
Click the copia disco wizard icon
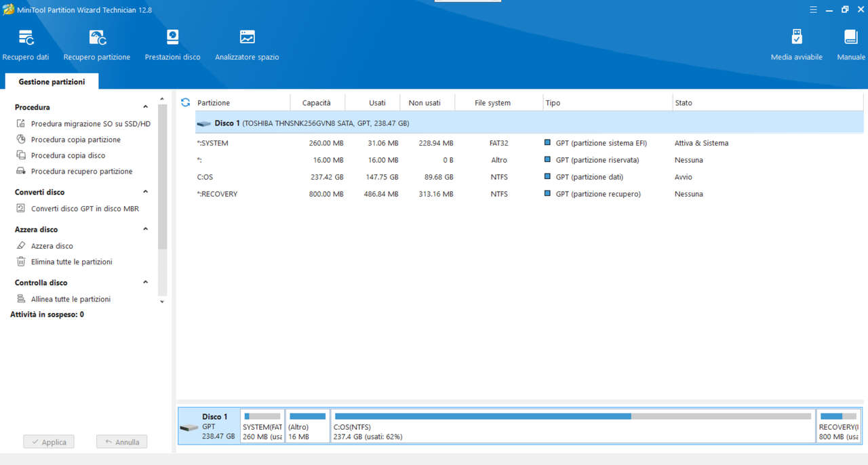click(21, 155)
